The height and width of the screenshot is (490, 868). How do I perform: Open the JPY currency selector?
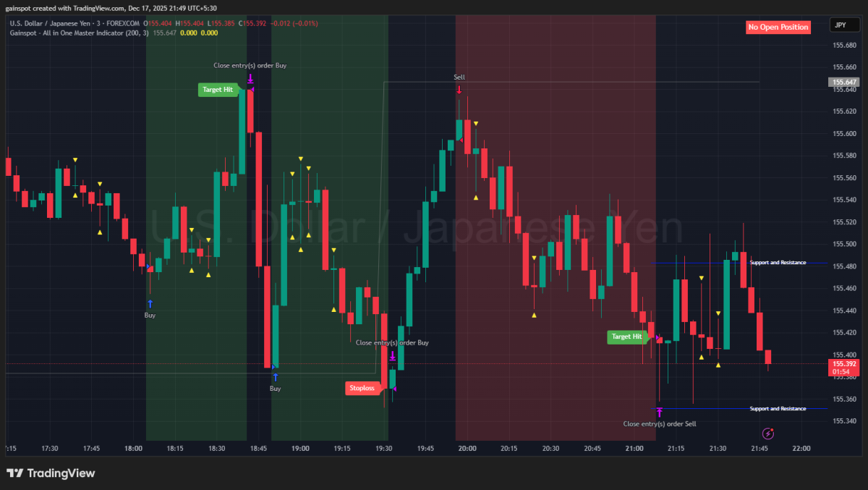(x=840, y=25)
